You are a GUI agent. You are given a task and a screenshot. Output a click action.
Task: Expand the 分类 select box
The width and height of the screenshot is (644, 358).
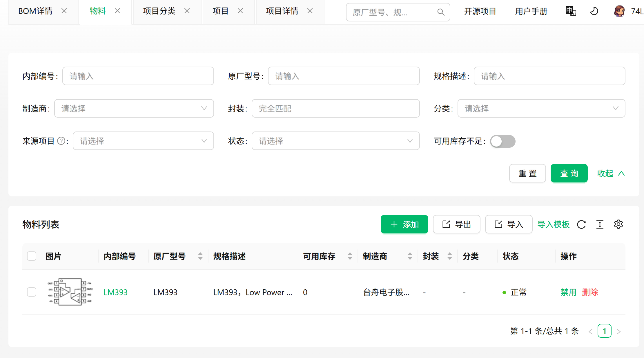[x=541, y=109]
